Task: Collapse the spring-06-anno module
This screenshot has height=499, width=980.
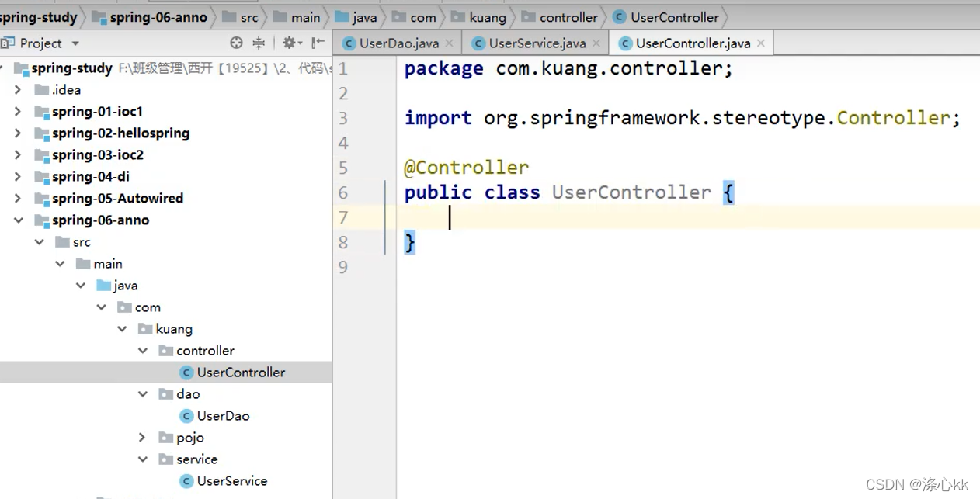Action: [18, 220]
